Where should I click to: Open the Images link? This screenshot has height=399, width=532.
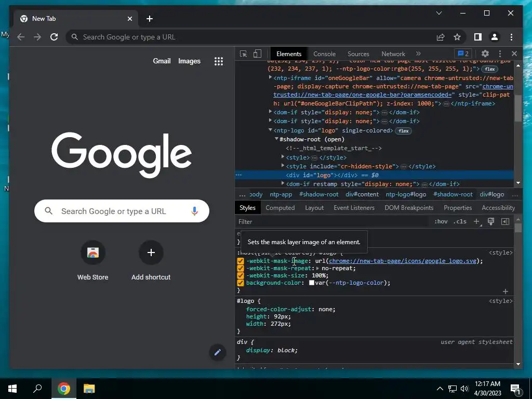point(189,61)
